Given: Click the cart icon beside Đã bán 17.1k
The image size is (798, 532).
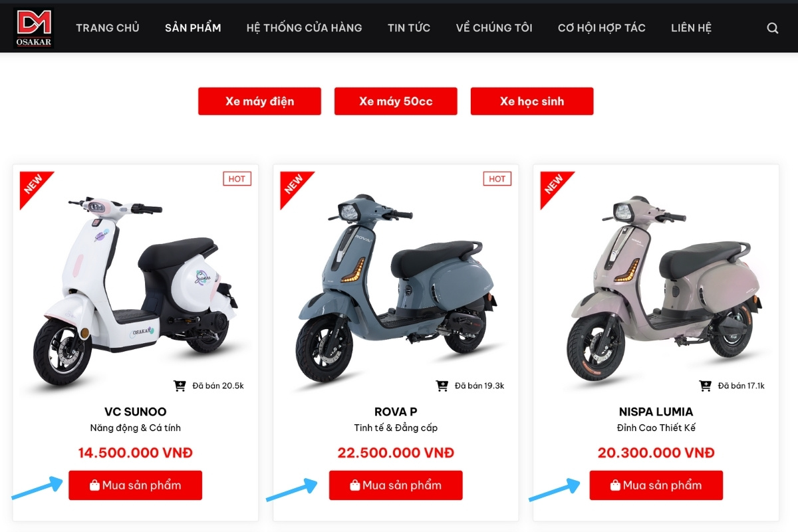Looking at the screenshot, I should [x=706, y=385].
